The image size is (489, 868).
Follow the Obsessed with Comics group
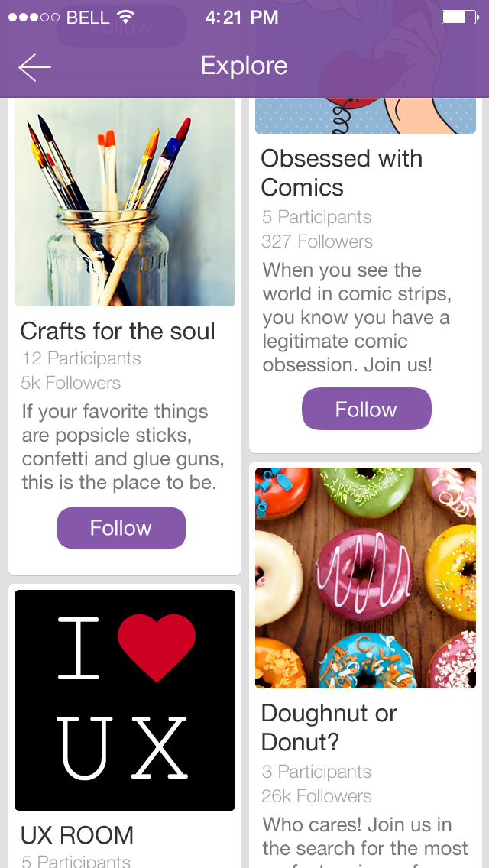pos(366,410)
